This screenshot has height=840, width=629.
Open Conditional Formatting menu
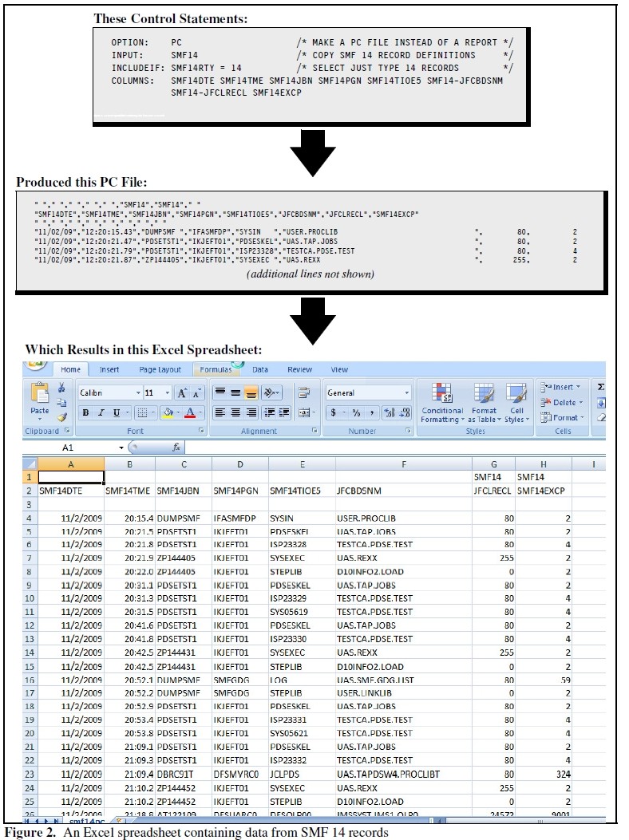click(x=442, y=403)
